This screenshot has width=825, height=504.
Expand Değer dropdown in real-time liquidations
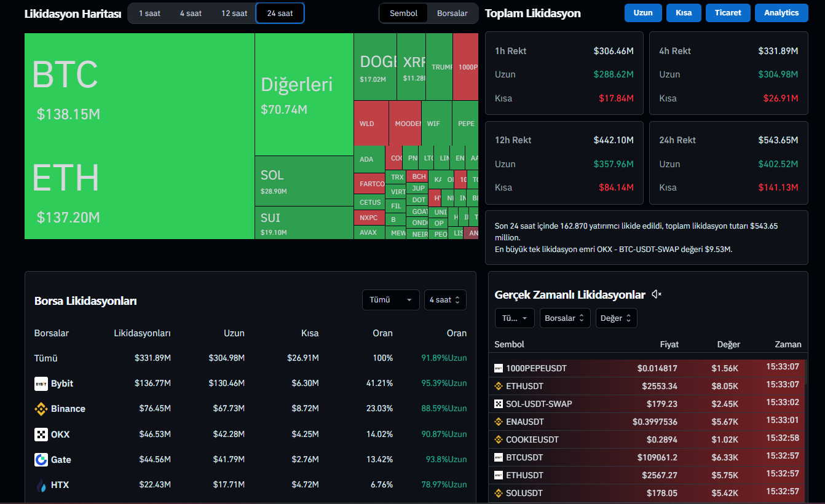(x=616, y=318)
